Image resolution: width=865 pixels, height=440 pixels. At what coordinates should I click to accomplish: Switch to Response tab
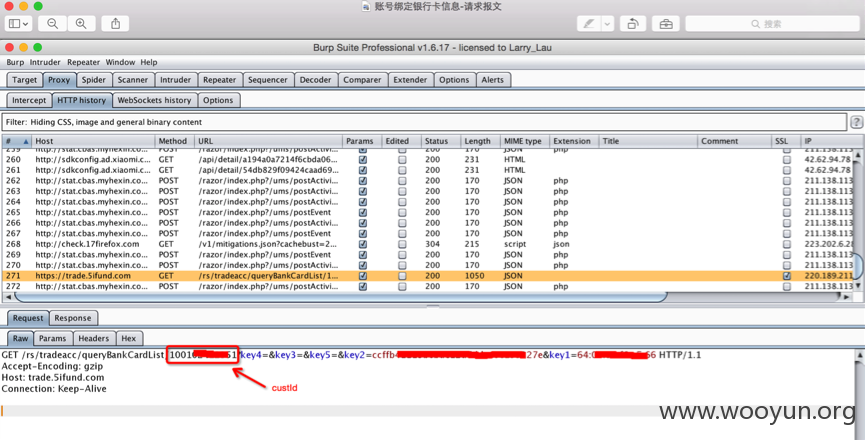(72, 318)
